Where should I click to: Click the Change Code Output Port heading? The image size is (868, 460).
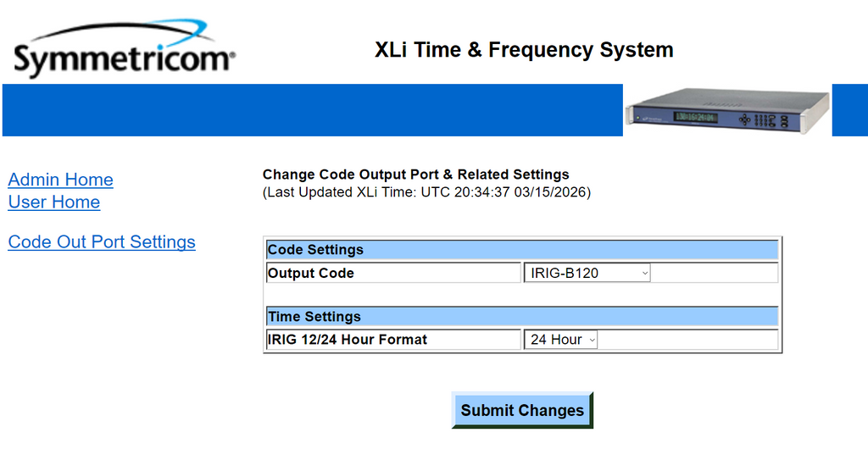point(415,175)
